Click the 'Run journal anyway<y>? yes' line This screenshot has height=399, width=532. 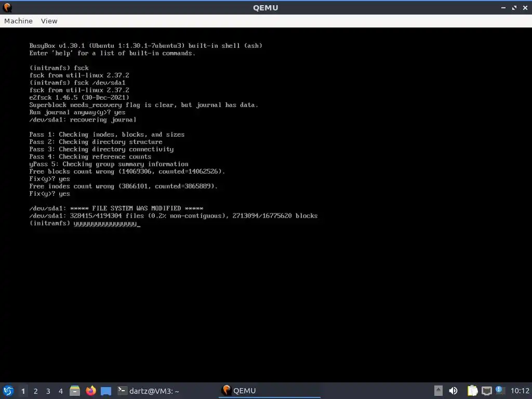coord(77,112)
